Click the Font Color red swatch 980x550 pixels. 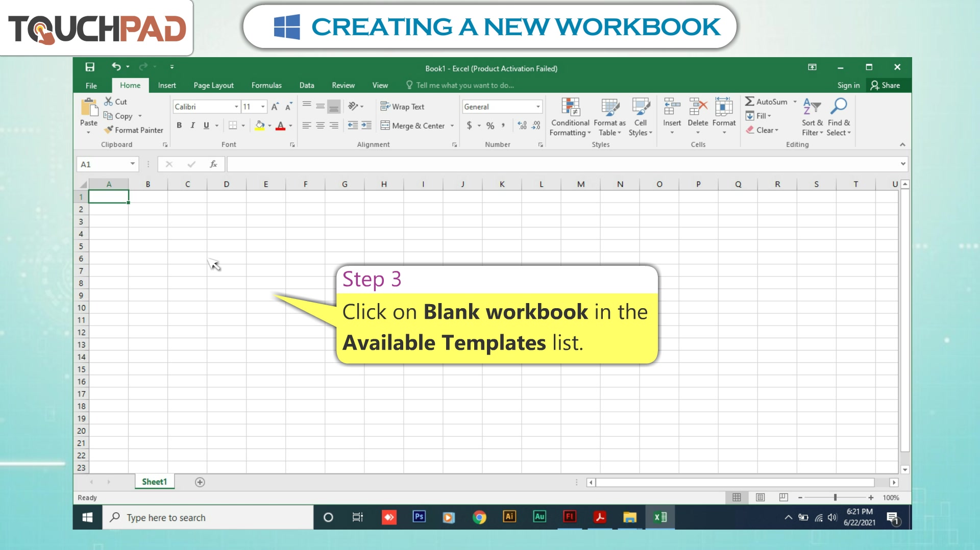(280, 126)
